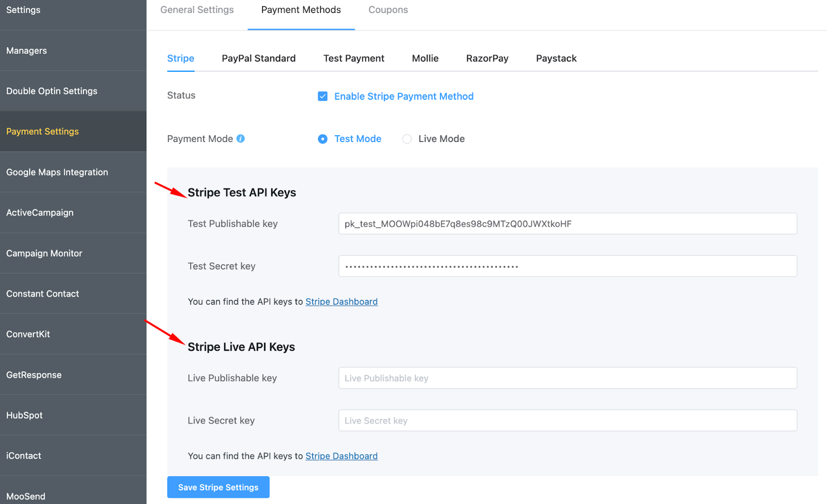Focus the Test Publishable key field
Viewport: 827px width, 504px height.
pos(568,224)
